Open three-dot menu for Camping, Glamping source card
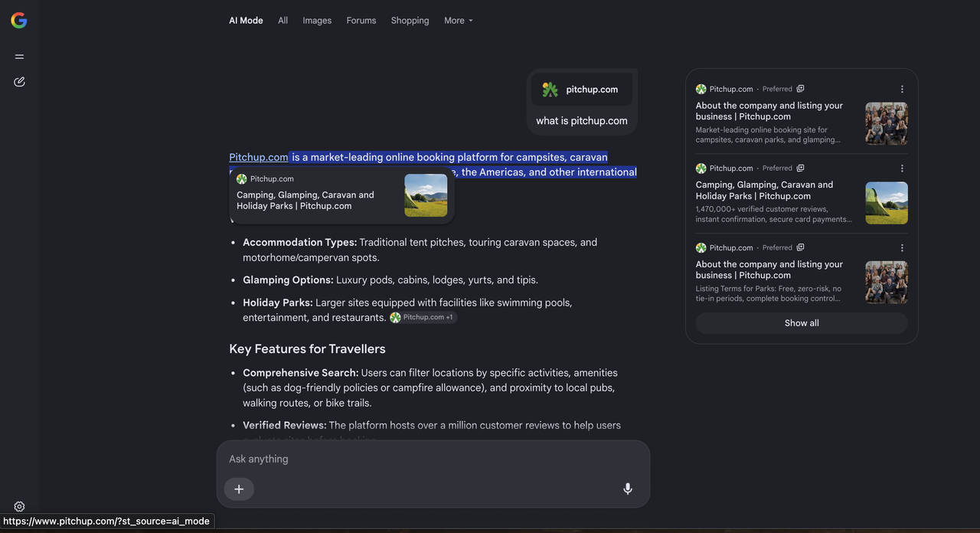 [x=902, y=168]
